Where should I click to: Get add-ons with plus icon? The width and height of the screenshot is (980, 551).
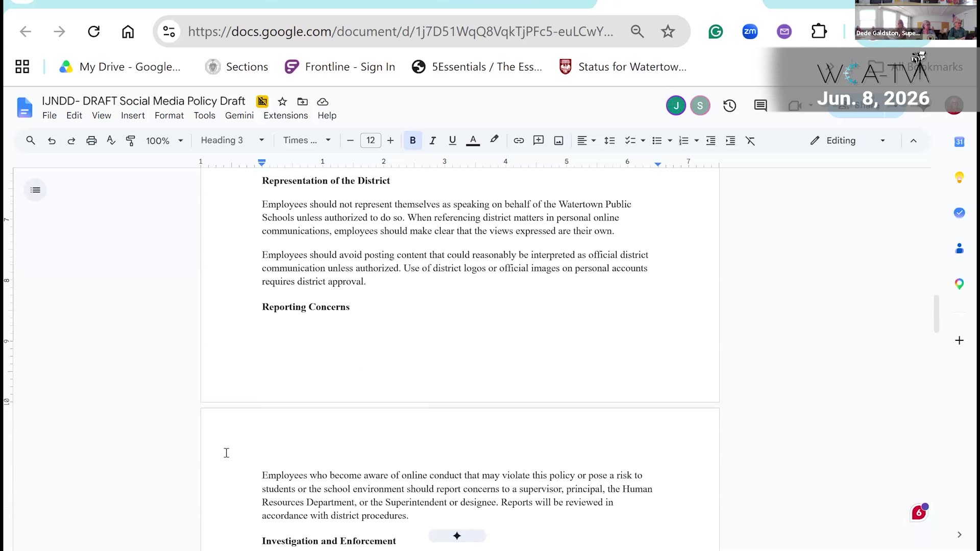point(959,340)
